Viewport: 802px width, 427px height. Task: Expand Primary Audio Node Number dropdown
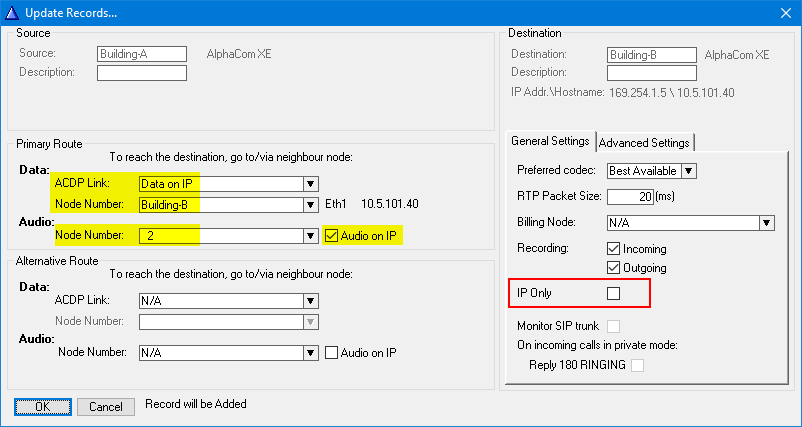(x=311, y=236)
